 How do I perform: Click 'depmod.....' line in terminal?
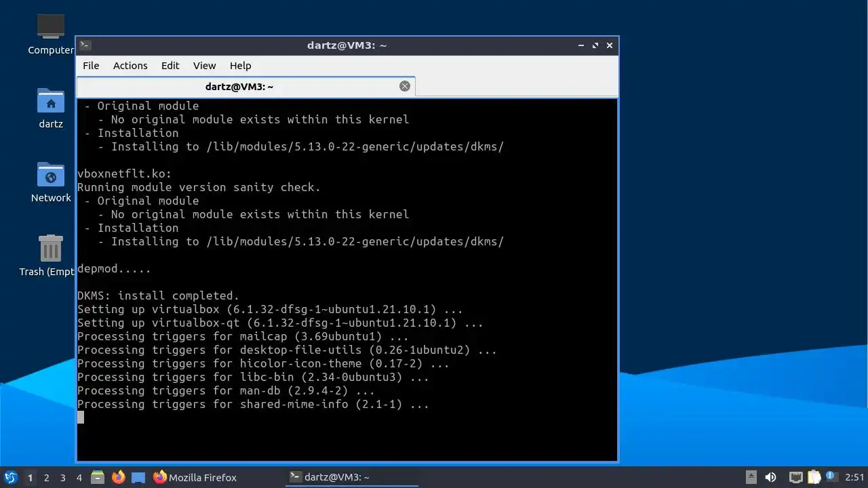[114, 268]
